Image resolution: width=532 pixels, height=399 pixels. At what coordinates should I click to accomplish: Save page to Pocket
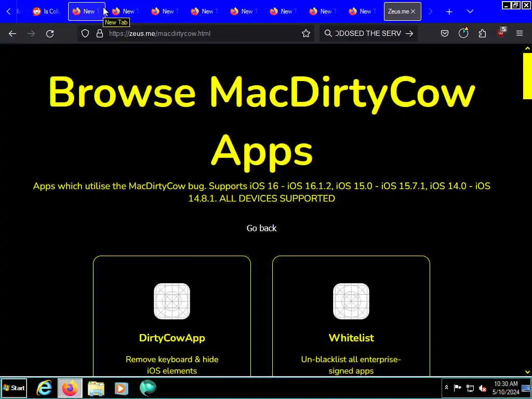tap(445, 33)
